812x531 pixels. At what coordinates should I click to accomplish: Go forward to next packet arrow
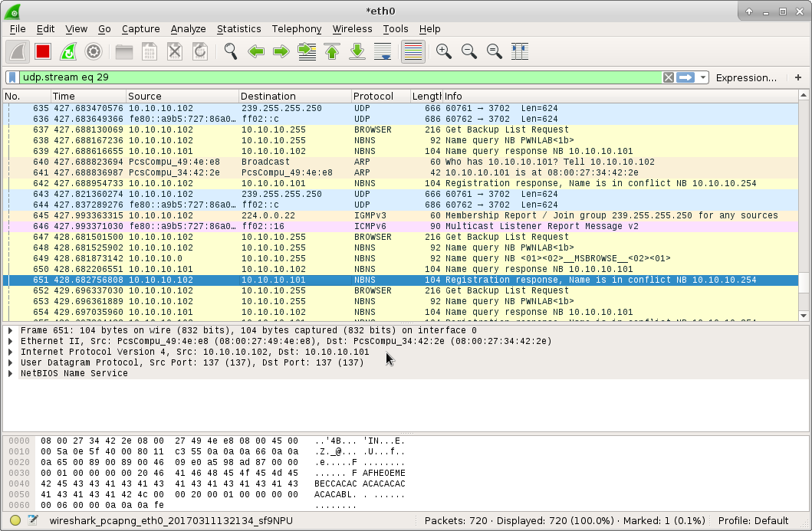click(281, 52)
